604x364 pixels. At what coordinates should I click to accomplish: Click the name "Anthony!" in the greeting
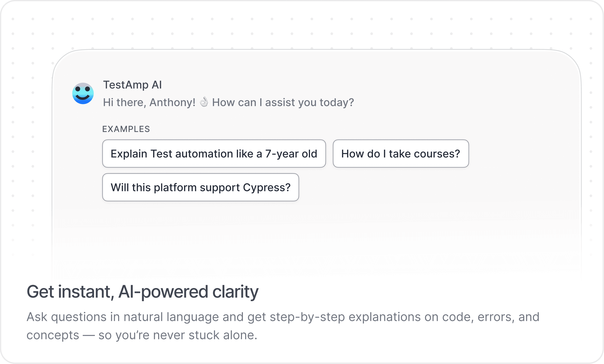tap(172, 102)
